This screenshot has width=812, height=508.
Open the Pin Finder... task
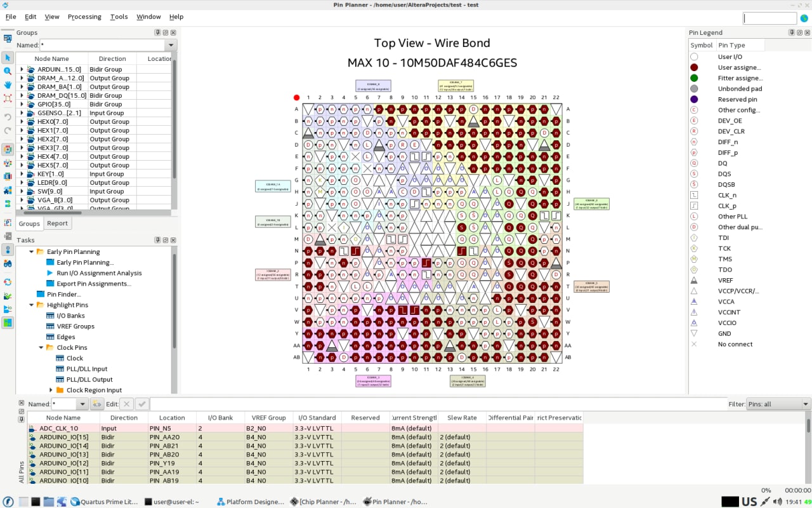(63, 294)
